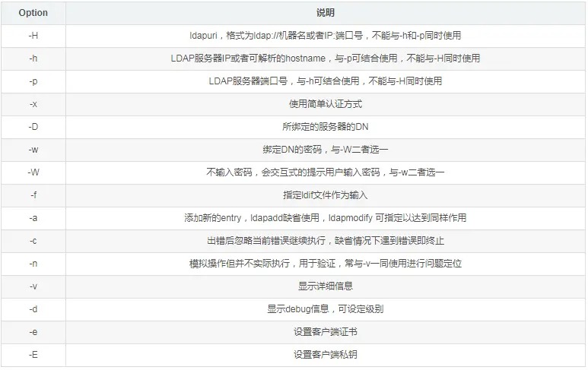
Task: Select the 指定ldif文件作为输入 description
Action: coord(325,195)
